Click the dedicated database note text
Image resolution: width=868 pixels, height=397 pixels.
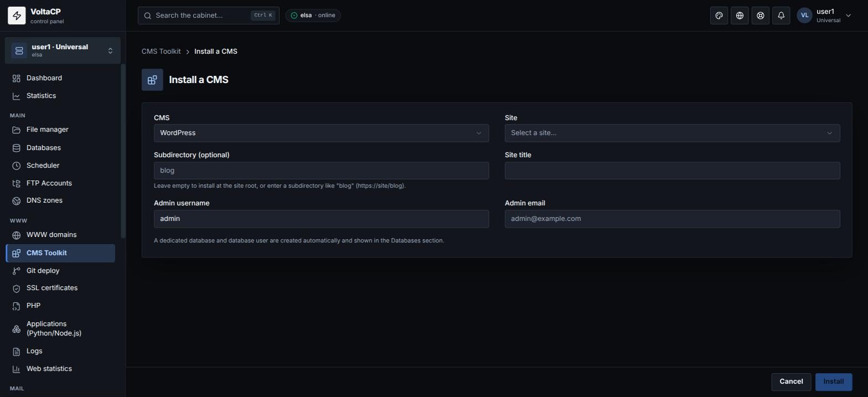point(299,241)
